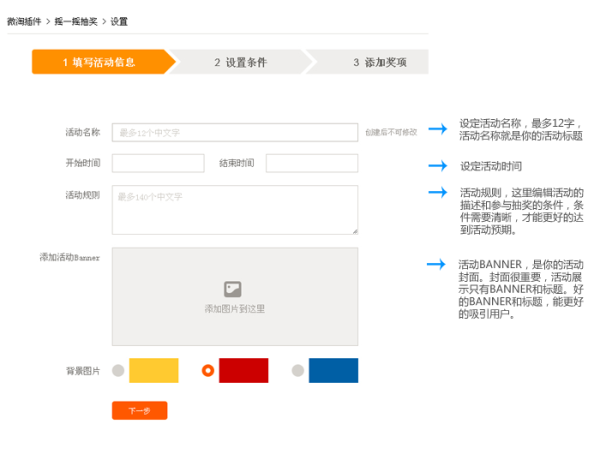Screen dimensions: 600x454
Task: Pick the blue background swatch
Action: click(x=334, y=370)
